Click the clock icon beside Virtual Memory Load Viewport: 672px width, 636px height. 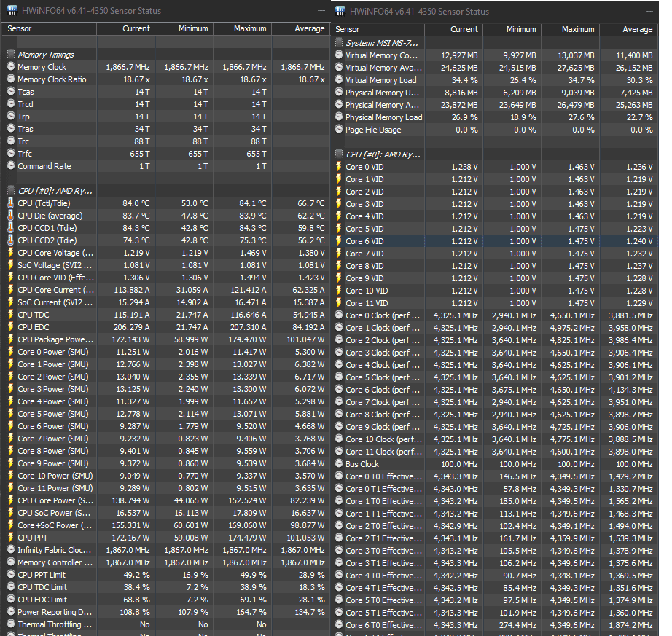[339, 80]
